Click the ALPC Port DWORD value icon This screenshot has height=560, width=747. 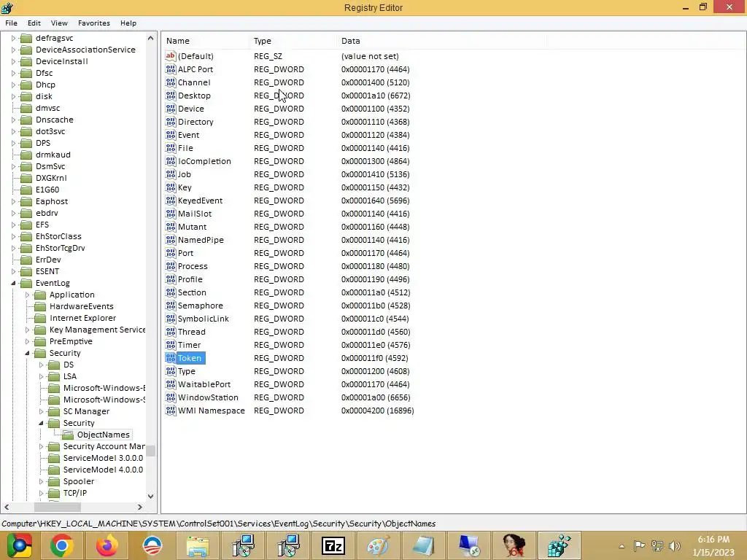point(171,69)
